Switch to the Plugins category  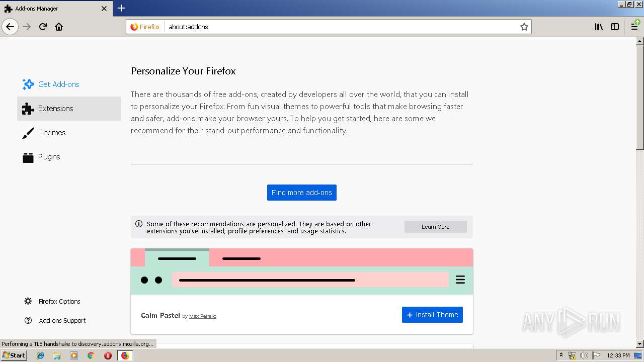(x=69, y=157)
